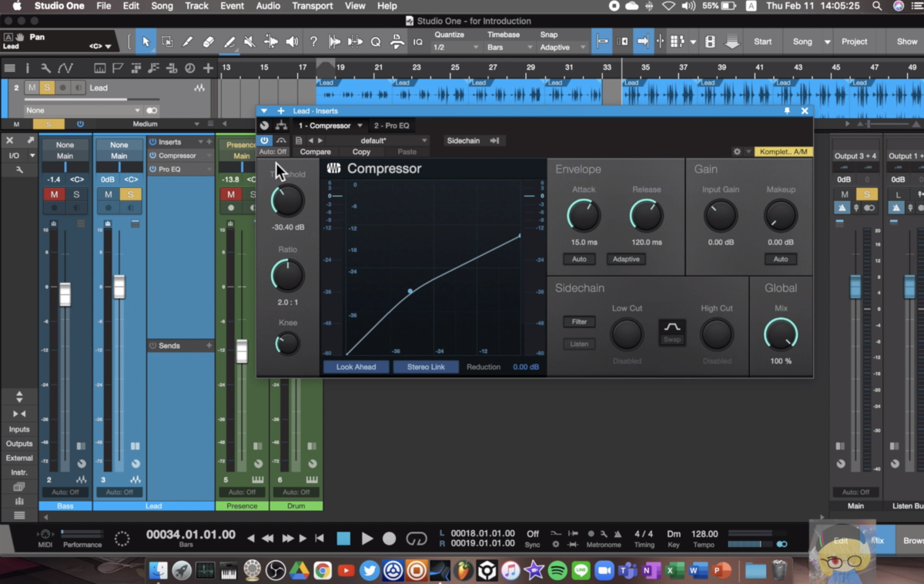Open the Compressor settings gear icon
This screenshot has height=584, width=924.
737,152
